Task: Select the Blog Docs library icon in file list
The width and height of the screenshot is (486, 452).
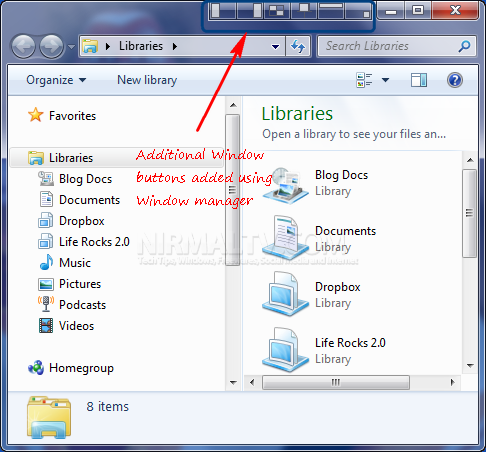Action: coord(286,185)
